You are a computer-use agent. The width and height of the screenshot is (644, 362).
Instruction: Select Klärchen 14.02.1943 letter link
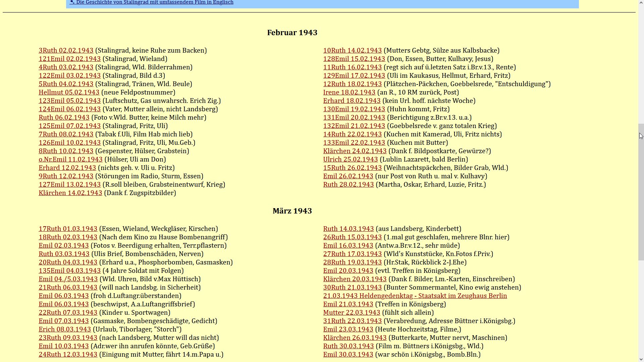(x=70, y=193)
